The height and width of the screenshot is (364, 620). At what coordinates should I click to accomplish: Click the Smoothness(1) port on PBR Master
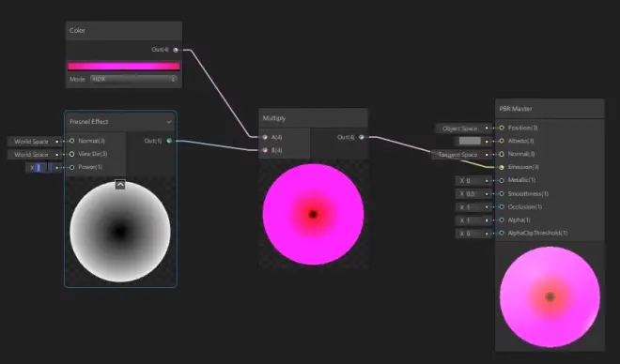502,194
